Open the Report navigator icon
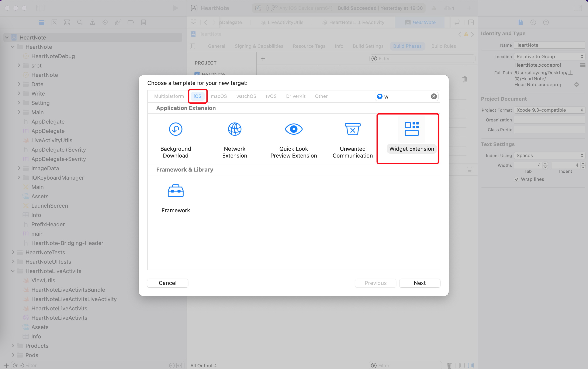588x369 pixels. coord(143,23)
